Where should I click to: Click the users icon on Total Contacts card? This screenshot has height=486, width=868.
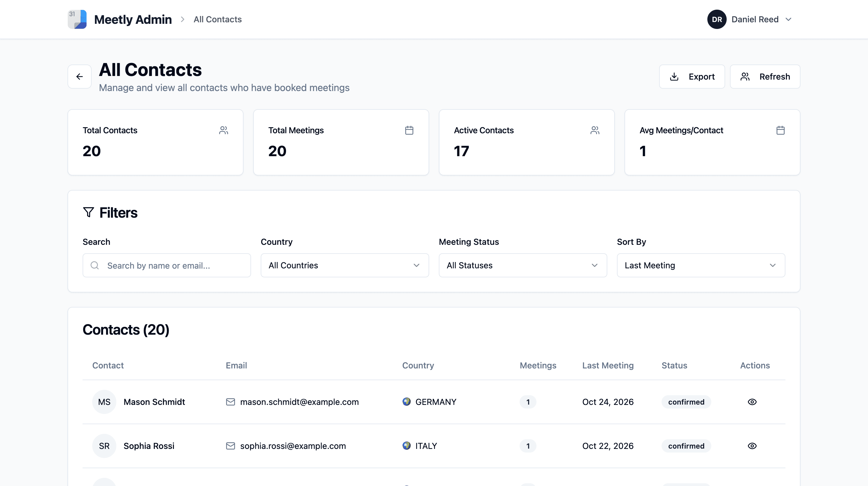pyautogui.click(x=224, y=131)
